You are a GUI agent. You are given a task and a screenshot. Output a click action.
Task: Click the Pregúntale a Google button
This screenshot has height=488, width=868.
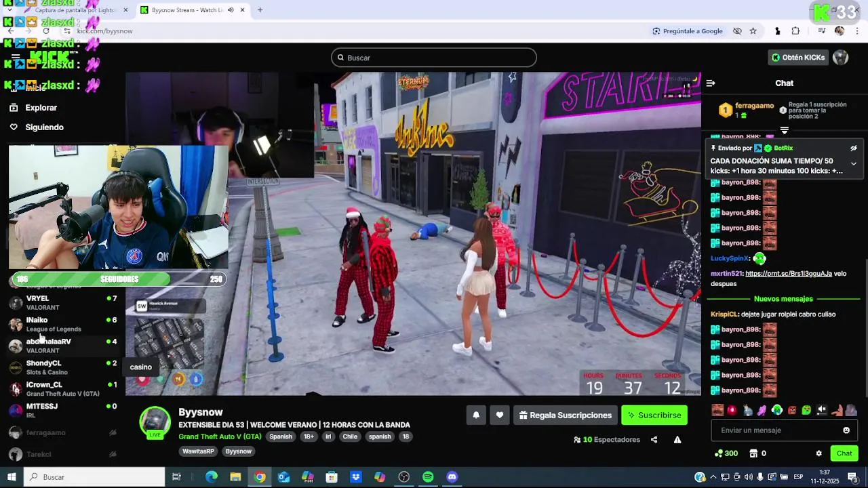[x=688, y=31]
